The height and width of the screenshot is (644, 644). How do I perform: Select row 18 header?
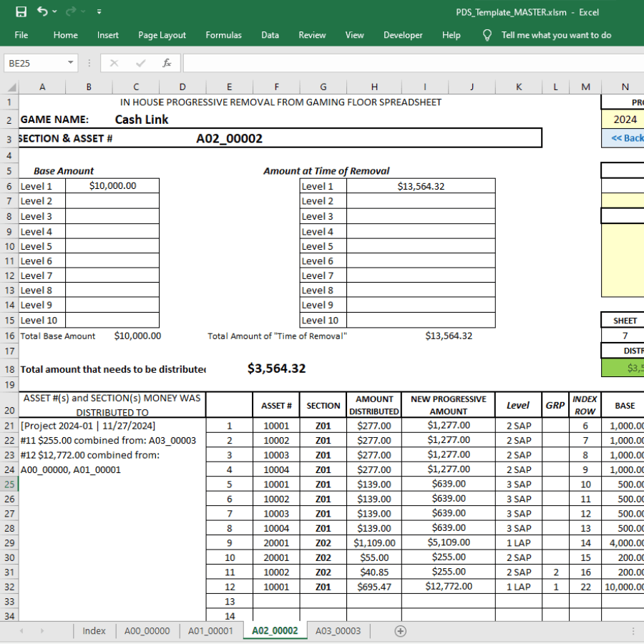pos(9,369)
